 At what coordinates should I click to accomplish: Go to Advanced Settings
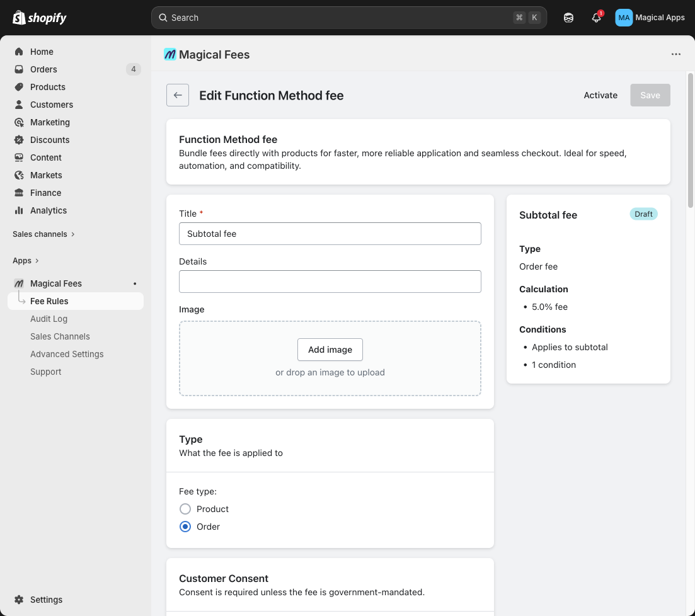pyautogui.click(x=67, y=354)
